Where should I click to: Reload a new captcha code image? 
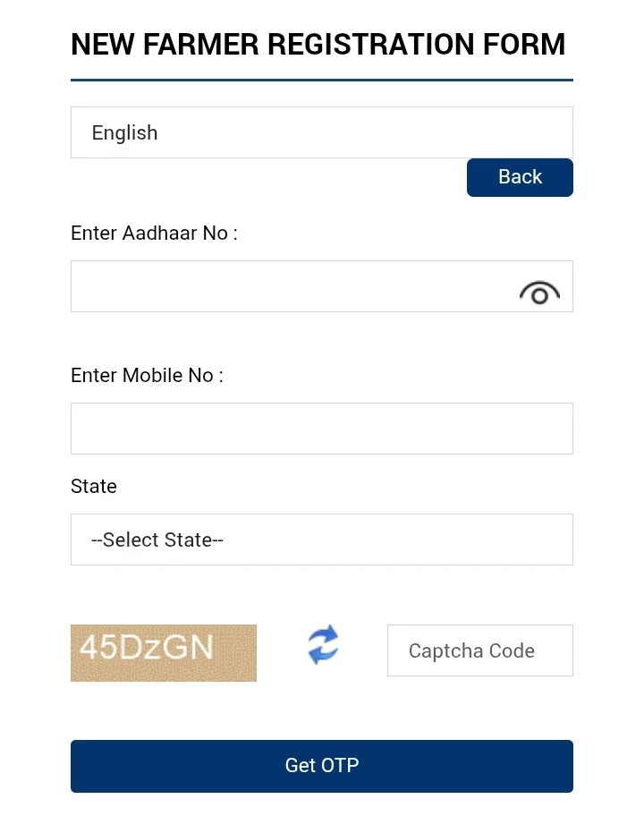click(x=323, y=645)
